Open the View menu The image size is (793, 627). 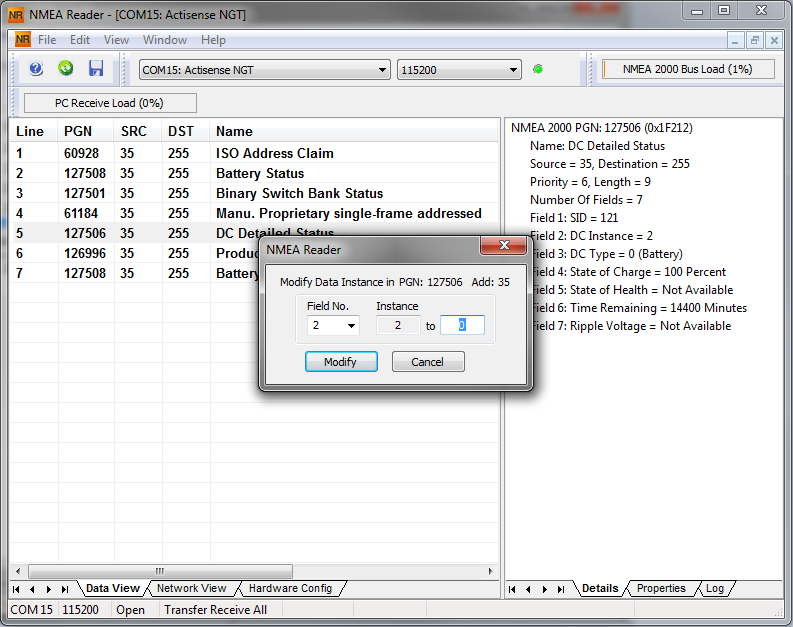point(116,40)
